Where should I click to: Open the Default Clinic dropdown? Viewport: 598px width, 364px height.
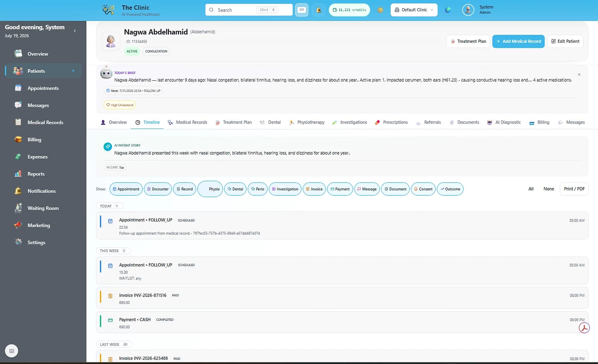coord(414,10)
